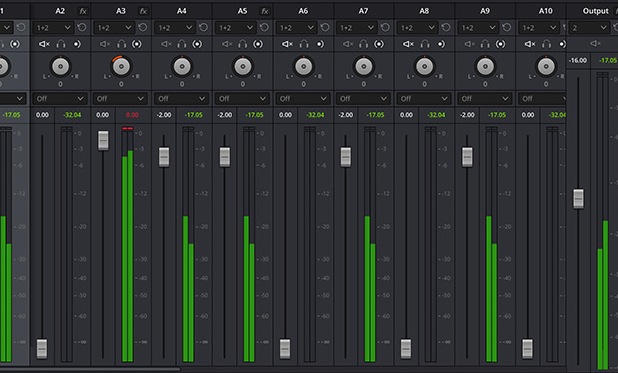The image size is (618, 373).
Task: Select the Output bus header
Action: point(595,11)
